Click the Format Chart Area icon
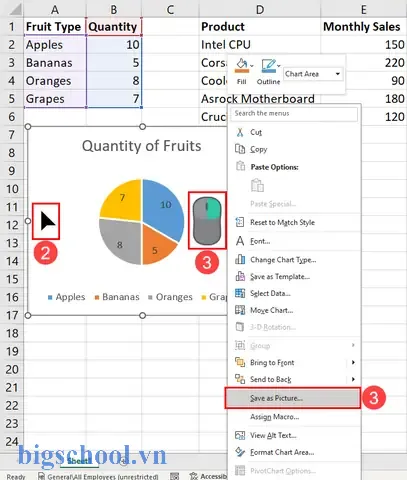The image size is (407, 480). tap(240, 452)
